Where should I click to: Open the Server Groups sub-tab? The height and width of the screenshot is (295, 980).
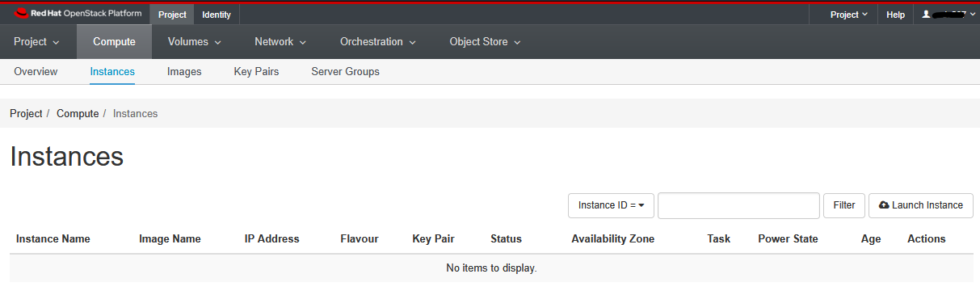[345, 71]
